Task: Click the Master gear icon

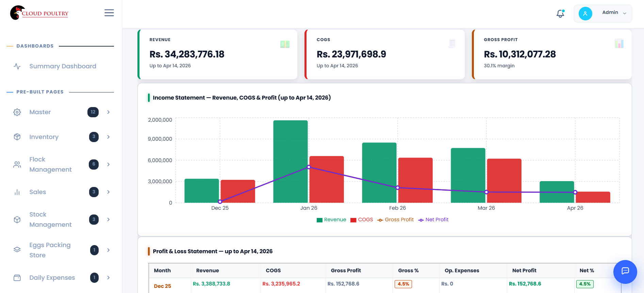Action: coord(17,112)
